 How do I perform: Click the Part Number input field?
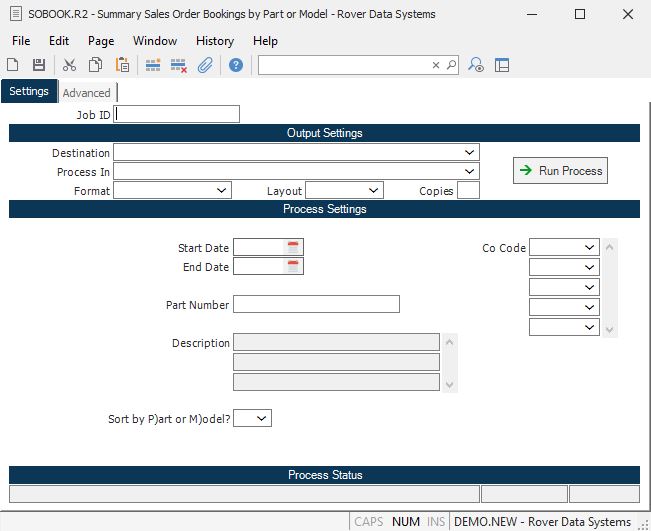[x=316, y=304]
